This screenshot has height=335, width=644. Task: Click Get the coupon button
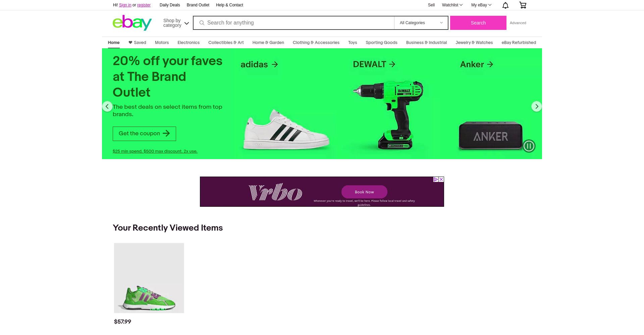(144, 134)
